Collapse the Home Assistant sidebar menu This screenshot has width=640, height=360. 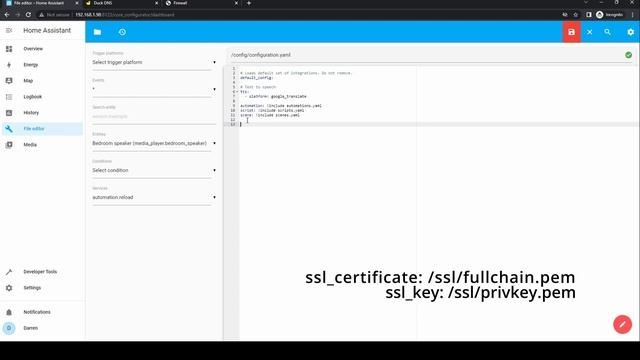(x=9, y=31)
